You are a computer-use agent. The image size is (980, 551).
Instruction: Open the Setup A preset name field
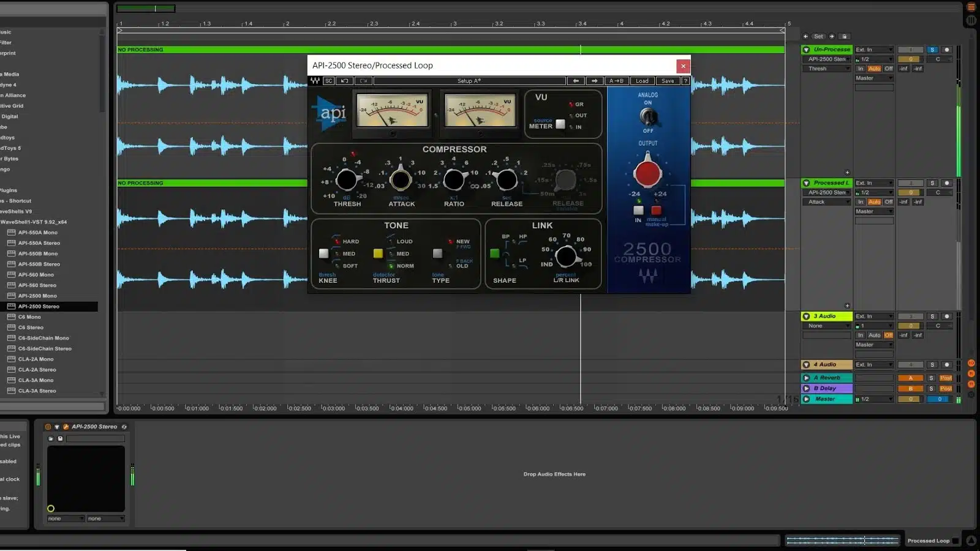click(x=469, y=81)
